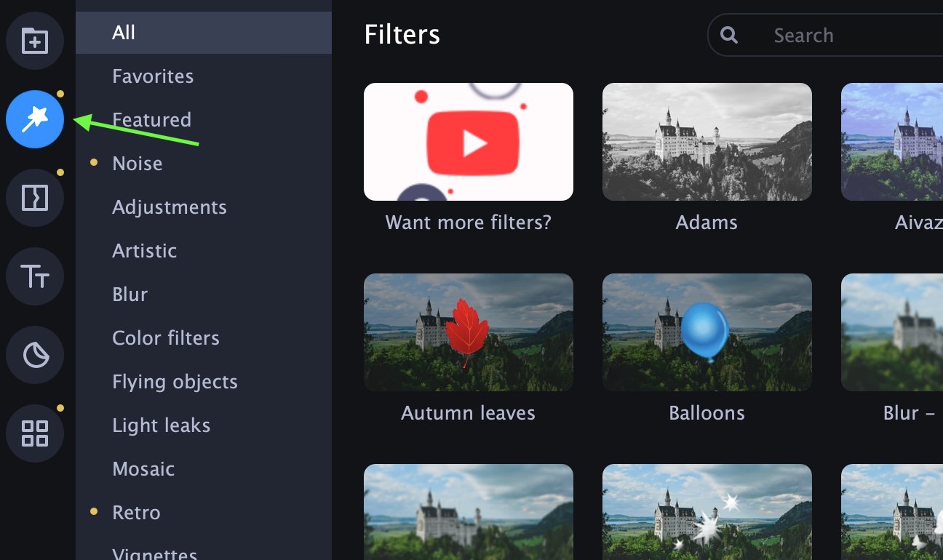This screenshot has height=560, width=943.
Task: Click the Want more filters? label
Action: click(x=469, y=223)
